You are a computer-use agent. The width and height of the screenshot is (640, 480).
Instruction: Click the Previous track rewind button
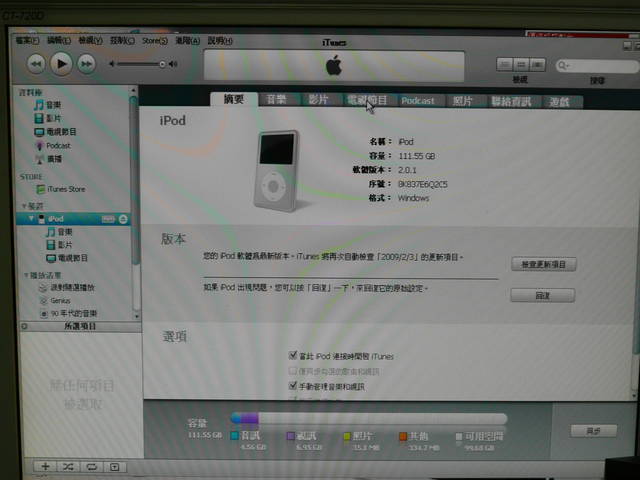pos(36,64)
